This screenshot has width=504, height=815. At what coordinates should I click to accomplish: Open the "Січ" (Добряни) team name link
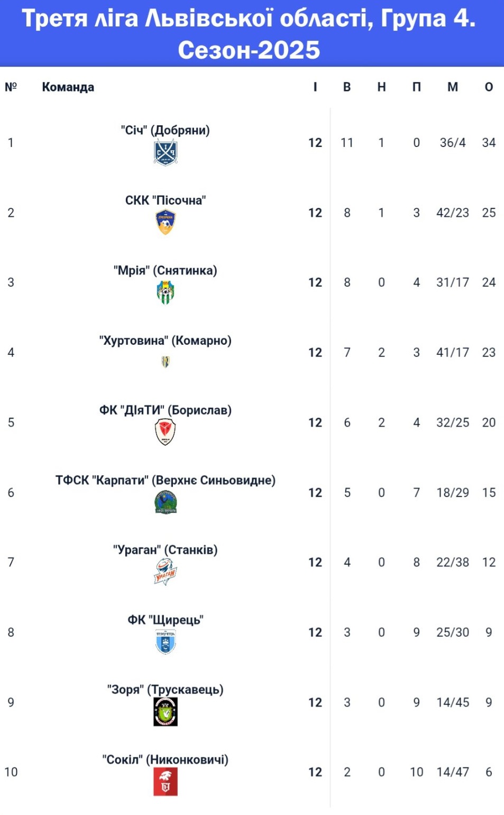coord(166,130)
